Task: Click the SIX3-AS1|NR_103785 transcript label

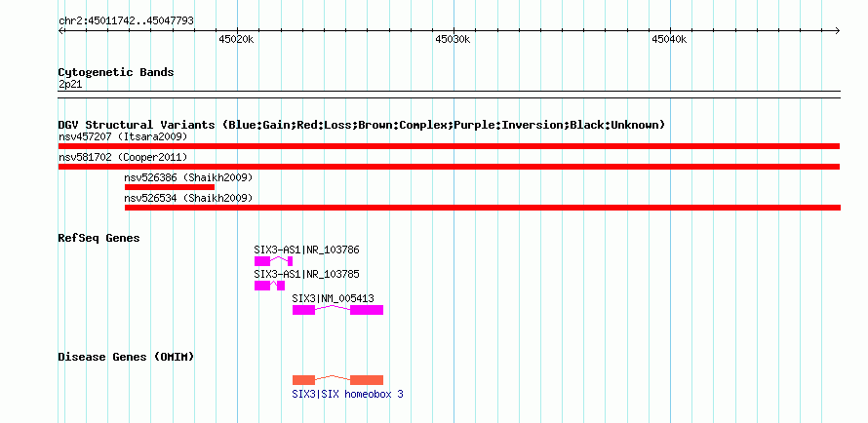Action: 306,274
